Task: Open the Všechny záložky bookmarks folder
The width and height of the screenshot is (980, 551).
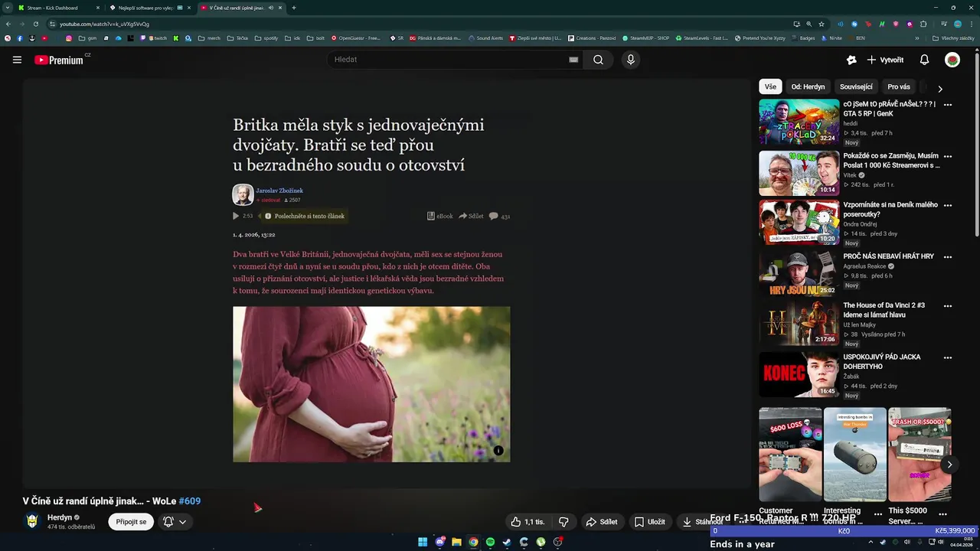Action: pos(953,37)
